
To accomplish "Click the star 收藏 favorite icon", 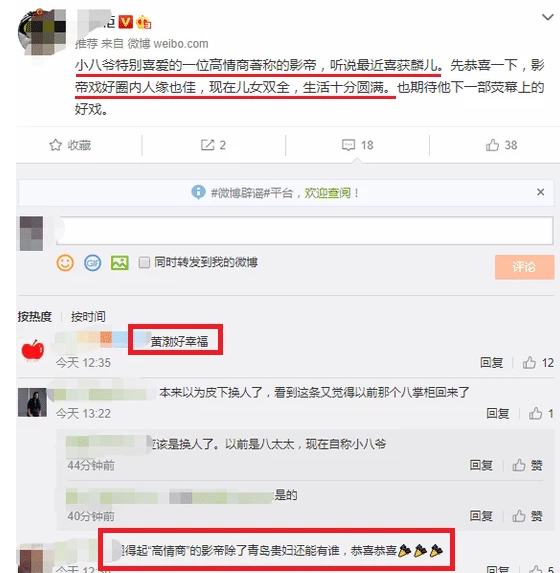I will 56,145.
